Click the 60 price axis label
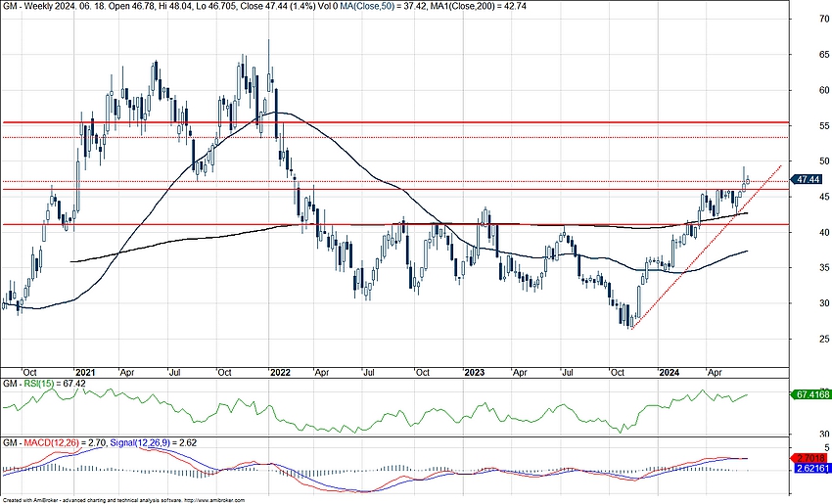 point(824,90)
